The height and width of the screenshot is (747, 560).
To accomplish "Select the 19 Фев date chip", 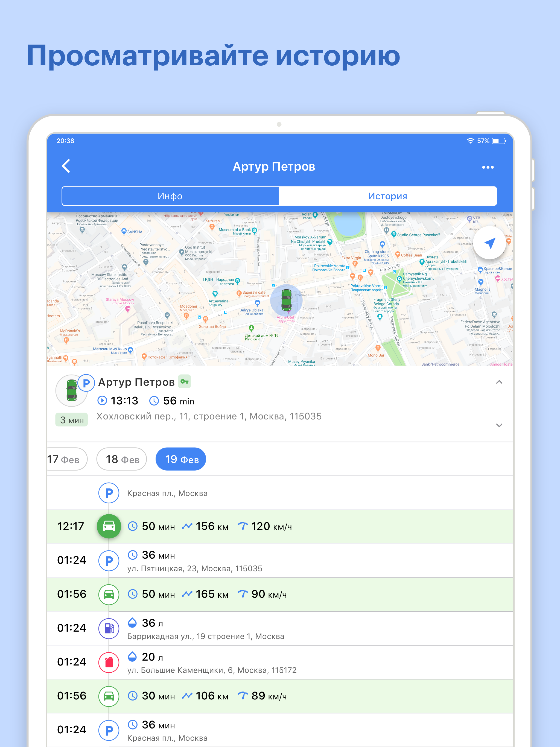I will pyautogui.click(x=181, y=459).
